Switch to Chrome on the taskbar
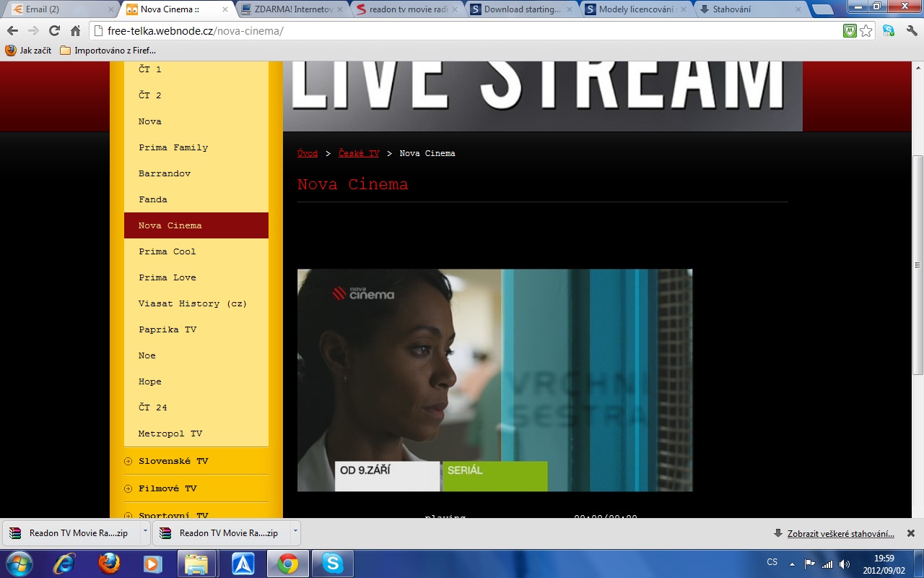924x578 pixels. [x=287, y=563]
